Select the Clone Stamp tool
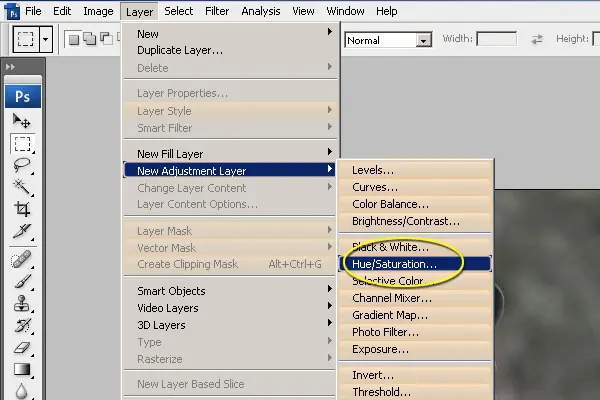Screen dimensions: 600x400 [22, 303]
